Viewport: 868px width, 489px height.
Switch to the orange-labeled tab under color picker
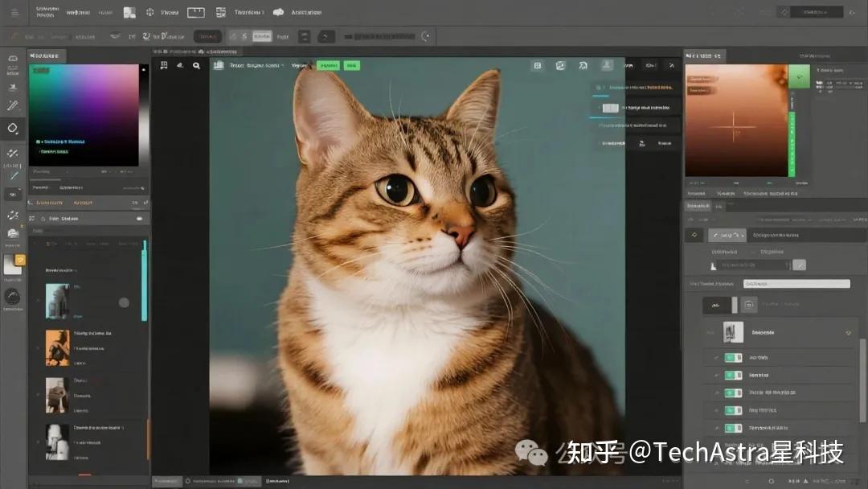(82, 203)
